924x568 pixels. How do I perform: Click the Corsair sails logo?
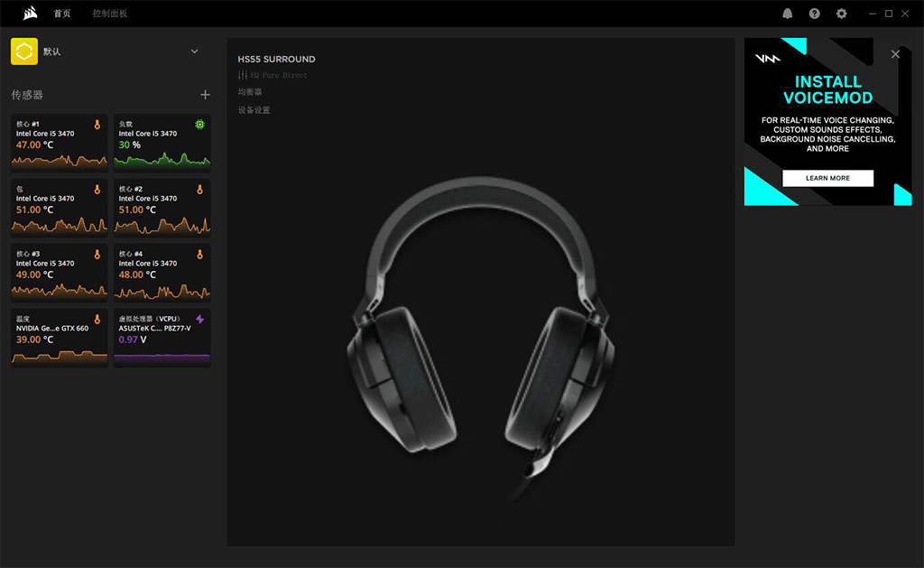click(30, 13)
